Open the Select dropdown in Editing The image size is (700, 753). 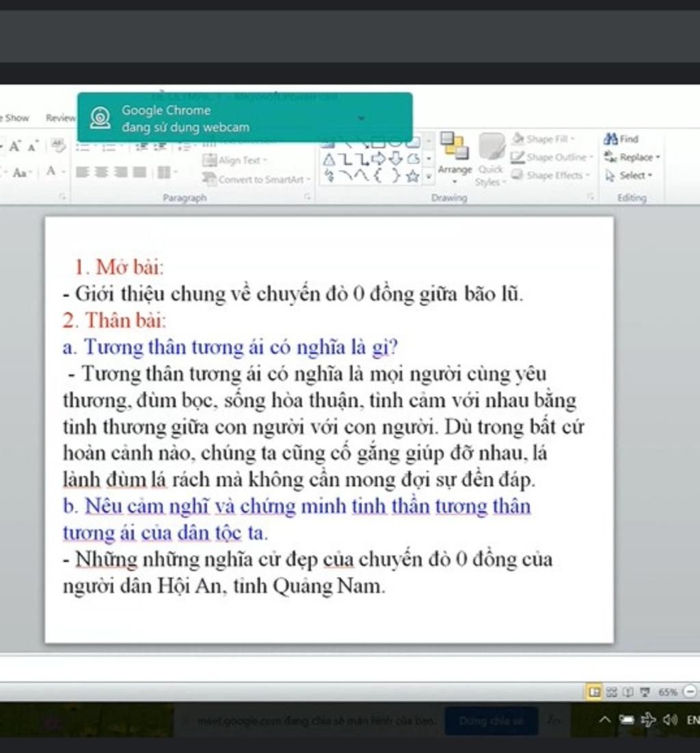[x=629, y=176]
